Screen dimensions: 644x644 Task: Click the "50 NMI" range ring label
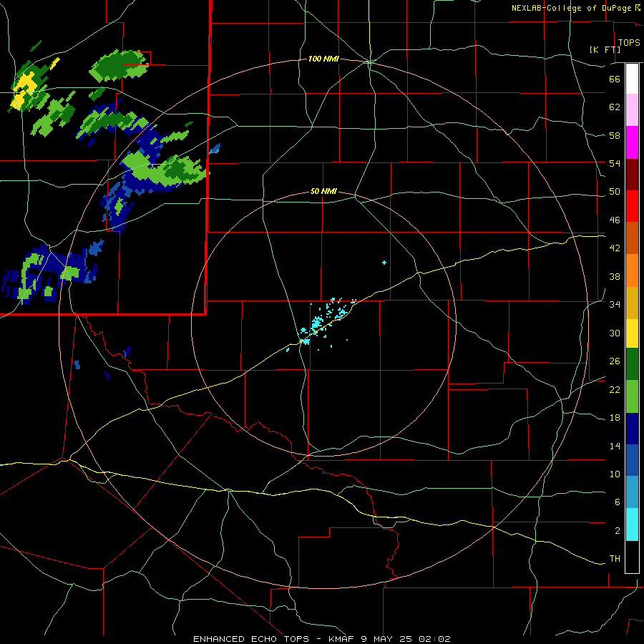323,191
